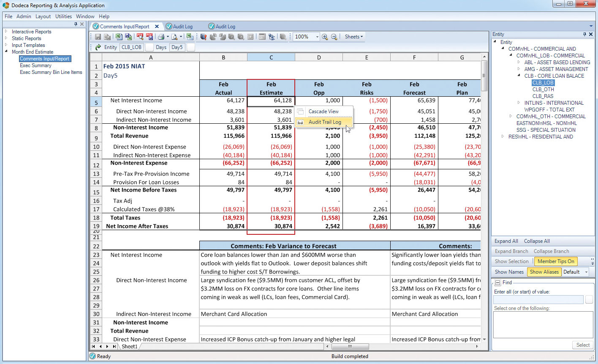598x364 pixels.
Task: Enable Show Selection in Entity panel
Action: (511, 261)
